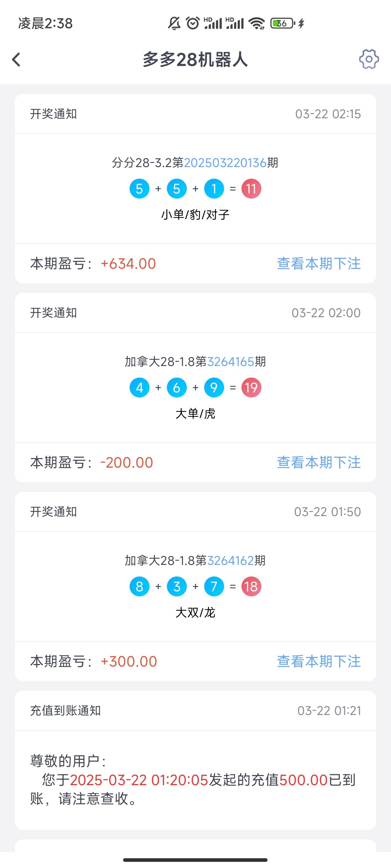Tap the red result ball 19

click(251, 388)
